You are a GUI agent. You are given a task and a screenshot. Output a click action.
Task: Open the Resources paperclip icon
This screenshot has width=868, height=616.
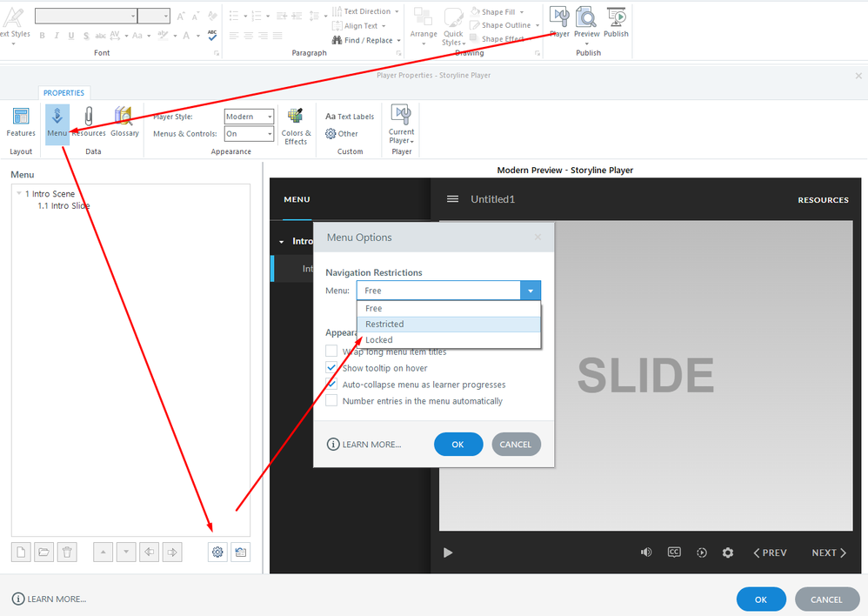coord(89,123)
